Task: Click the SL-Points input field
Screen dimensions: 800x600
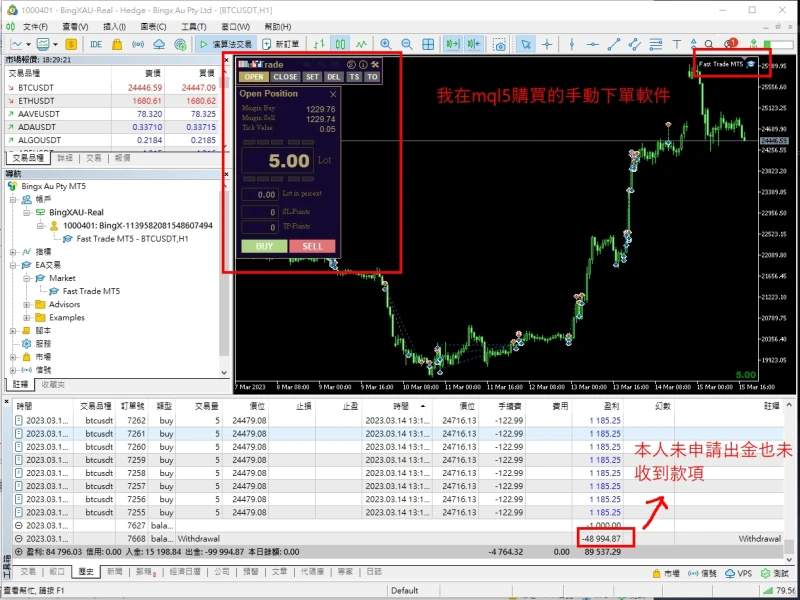Action: click(260, 212)
